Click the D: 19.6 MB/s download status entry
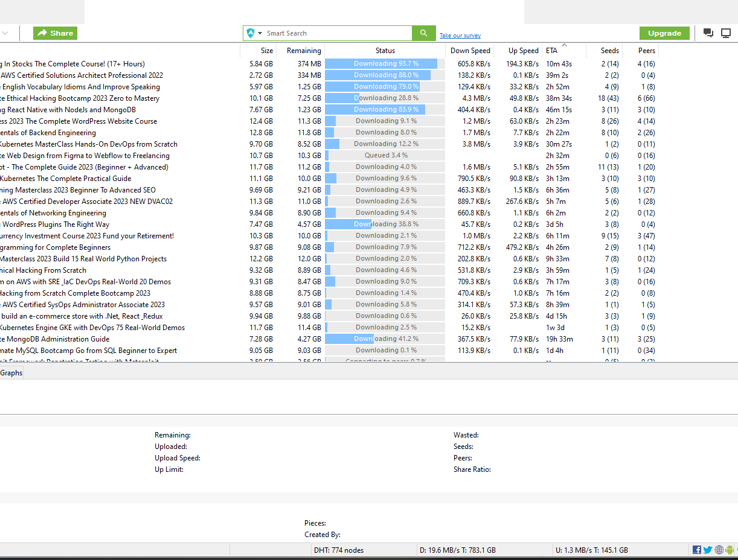The image size is (738, 560). 457,550
